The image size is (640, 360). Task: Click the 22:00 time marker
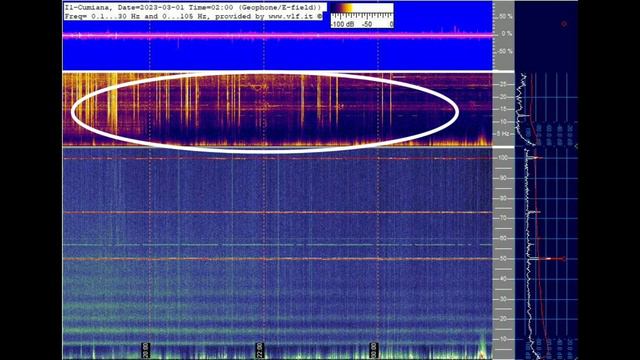(260, 350)
